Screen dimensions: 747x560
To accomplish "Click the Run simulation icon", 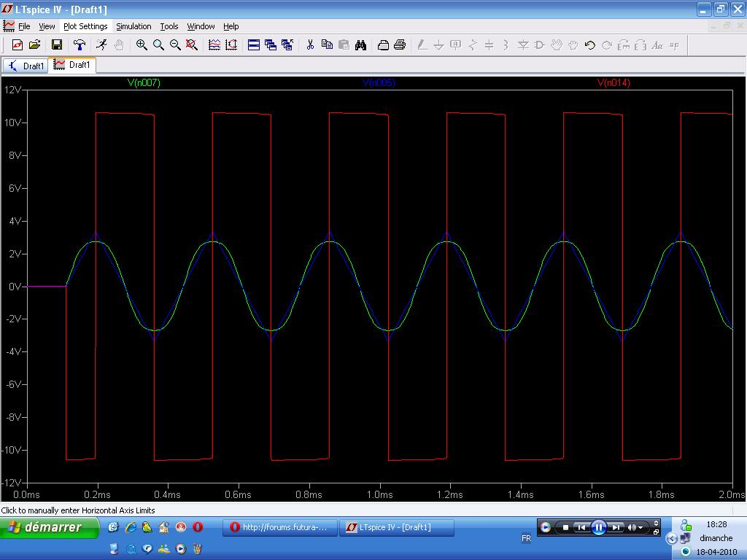I will click(101, 45).
